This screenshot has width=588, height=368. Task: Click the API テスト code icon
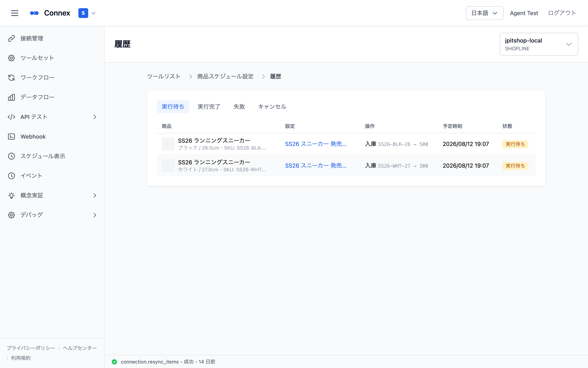[x=11, y=117]
